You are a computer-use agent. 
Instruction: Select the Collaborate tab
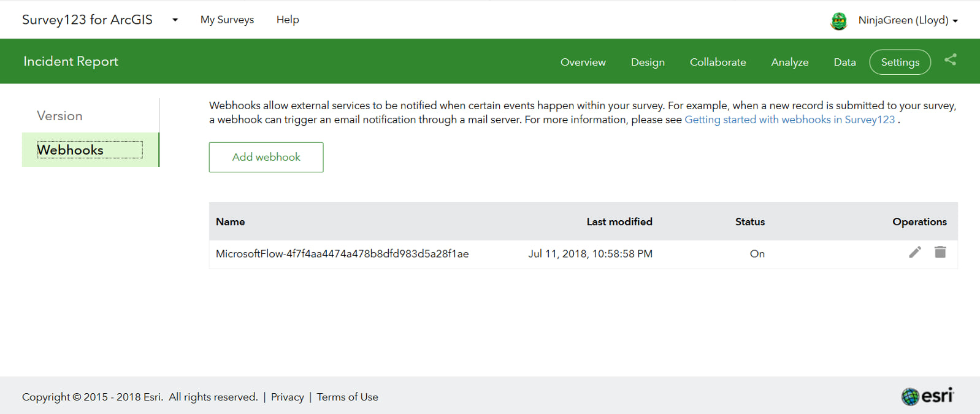point(718,62)
